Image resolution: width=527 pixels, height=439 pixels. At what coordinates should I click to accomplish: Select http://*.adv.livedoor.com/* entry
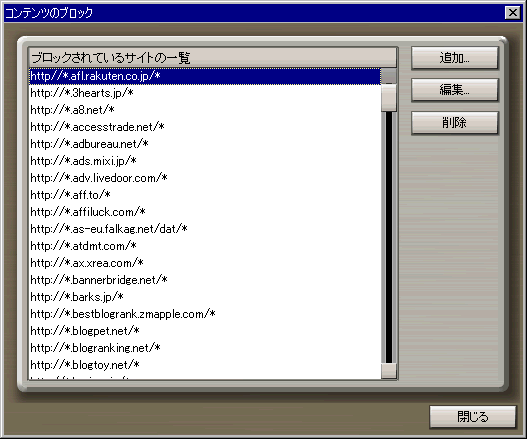click(205, 178)
